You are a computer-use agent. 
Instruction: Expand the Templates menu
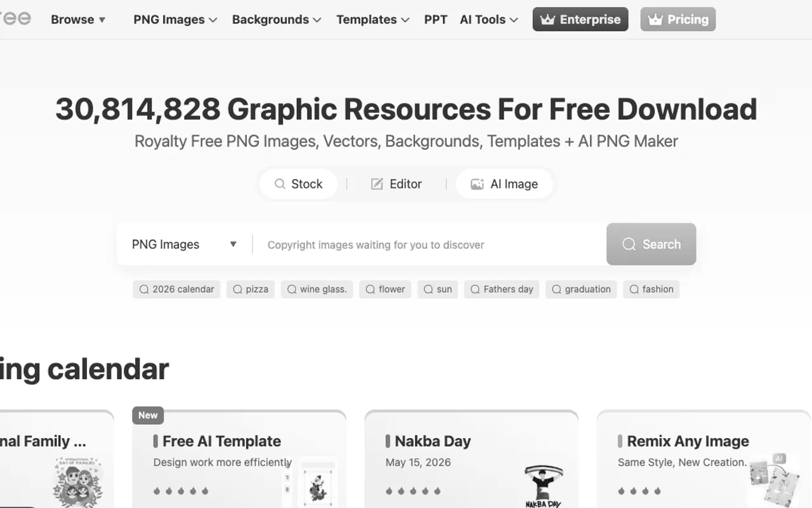[x=372, y=20]
